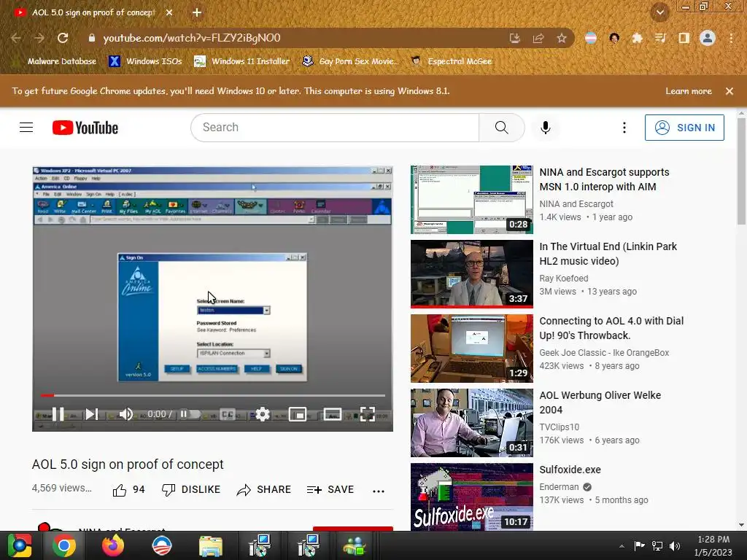Reload the current YouTube page

click(x=63, y=38)
